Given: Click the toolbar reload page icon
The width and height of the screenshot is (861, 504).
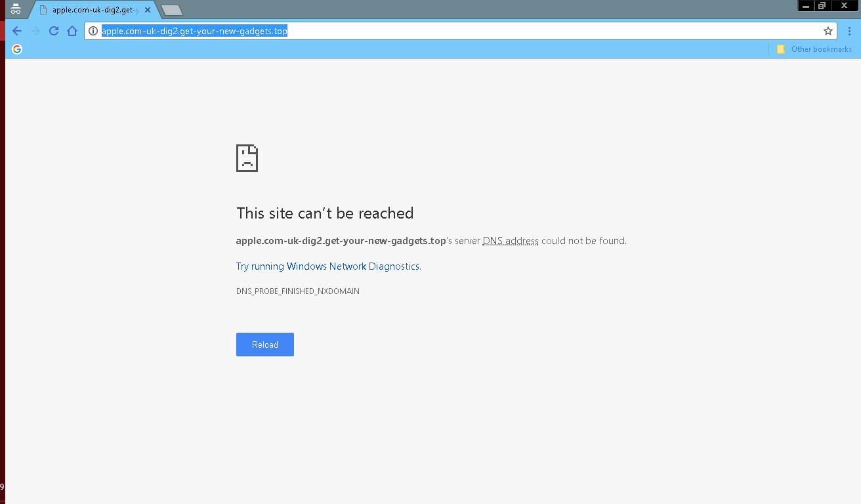Looking at the screenshot, I should click(x=54, y=31).
